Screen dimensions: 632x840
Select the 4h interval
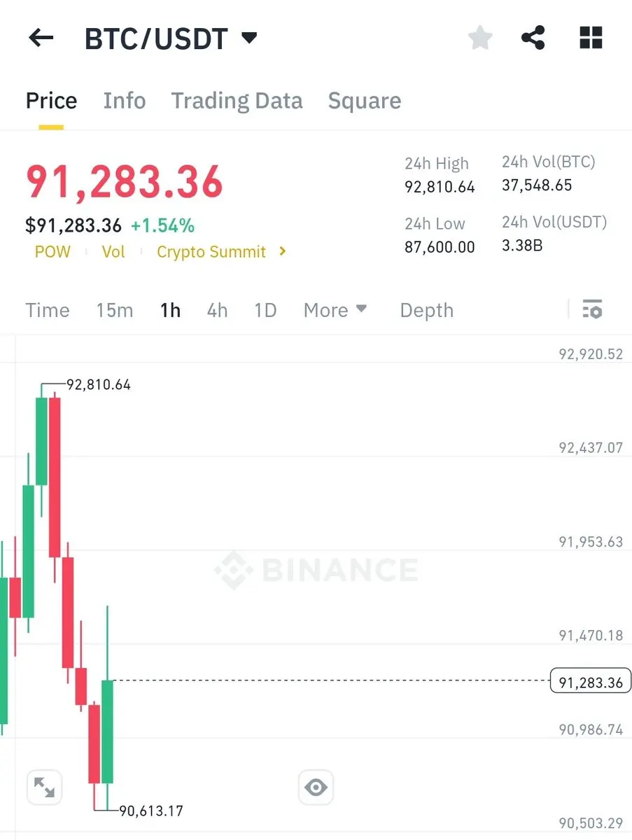217,310
